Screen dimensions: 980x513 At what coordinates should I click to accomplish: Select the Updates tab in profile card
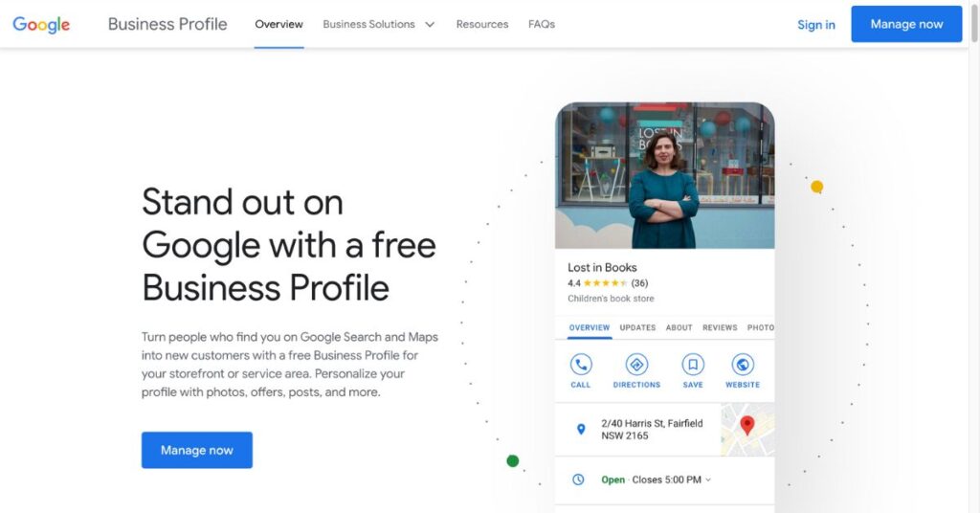(637, 327)
